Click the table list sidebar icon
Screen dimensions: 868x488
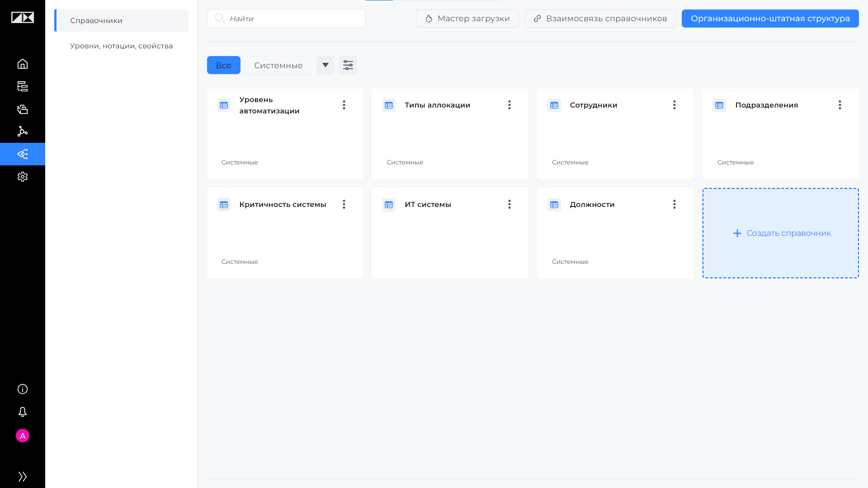(23, 86)
